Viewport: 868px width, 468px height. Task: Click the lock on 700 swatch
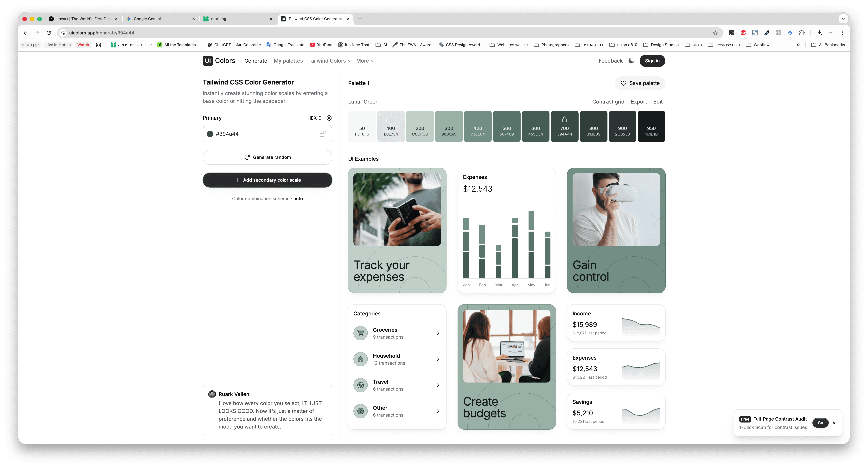pos(564,119)
